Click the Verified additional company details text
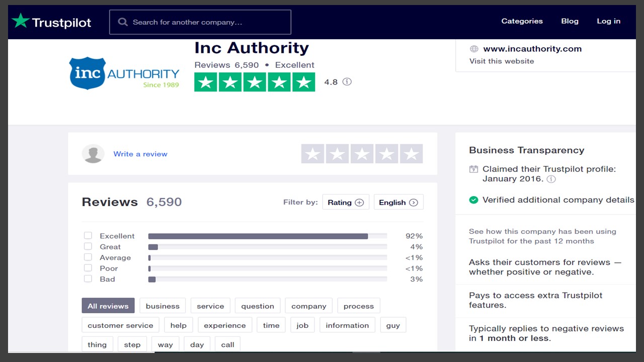The height and width of the screenshot is (362, 644). (558, 200)
